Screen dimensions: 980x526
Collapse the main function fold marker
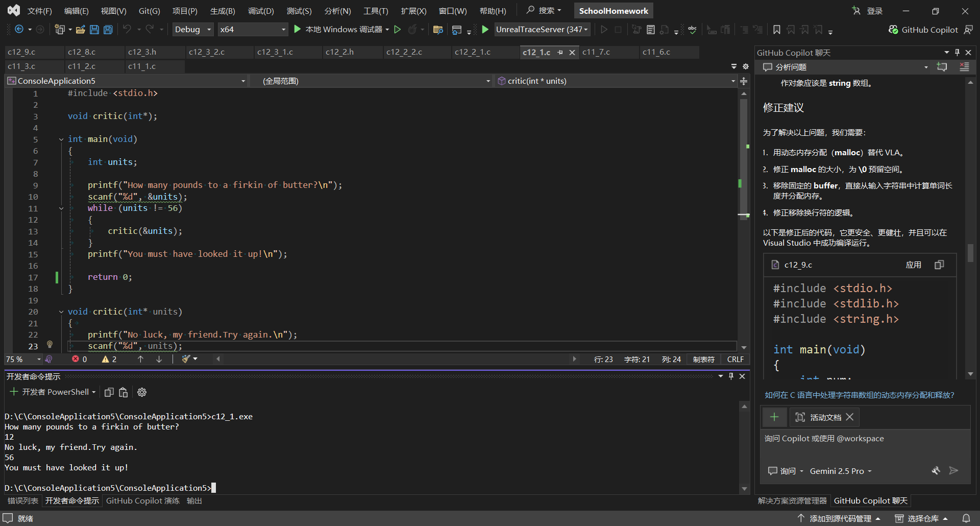click(x=61, y=139)
